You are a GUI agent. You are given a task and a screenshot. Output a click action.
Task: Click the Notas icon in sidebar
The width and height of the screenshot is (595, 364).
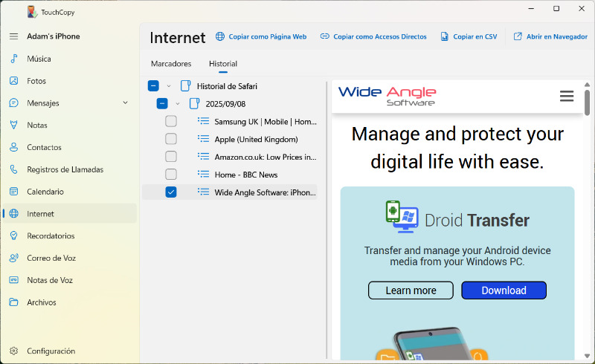[13, 125]
